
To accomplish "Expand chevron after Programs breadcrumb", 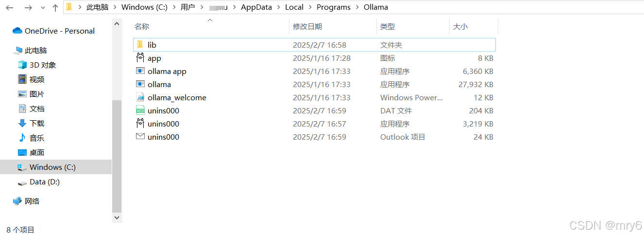I will pyautogui.click(x=357, y=7).
